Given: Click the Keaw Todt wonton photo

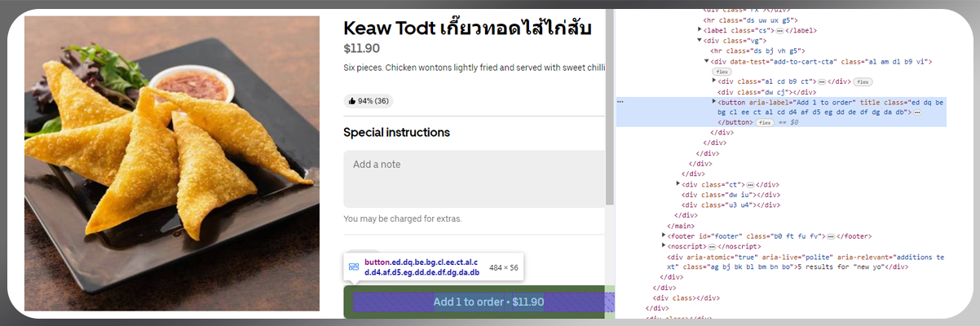Looking at the screenshot, I should (172, 163).
